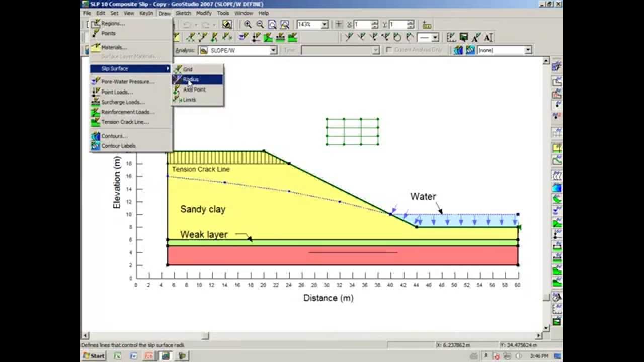Click the 'Sandy clay' label
This screenshot has width=644, height=362.
coord(203,209)
